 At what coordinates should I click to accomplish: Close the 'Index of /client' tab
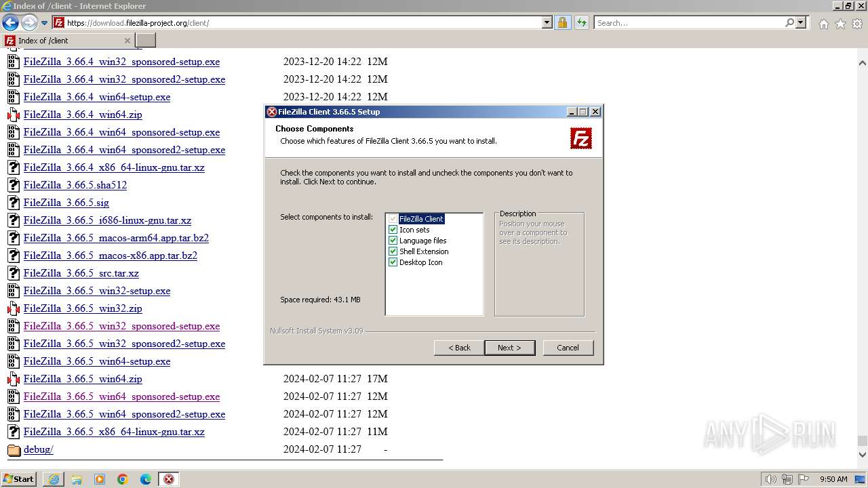pyautogui.click(x=127, y=41)
